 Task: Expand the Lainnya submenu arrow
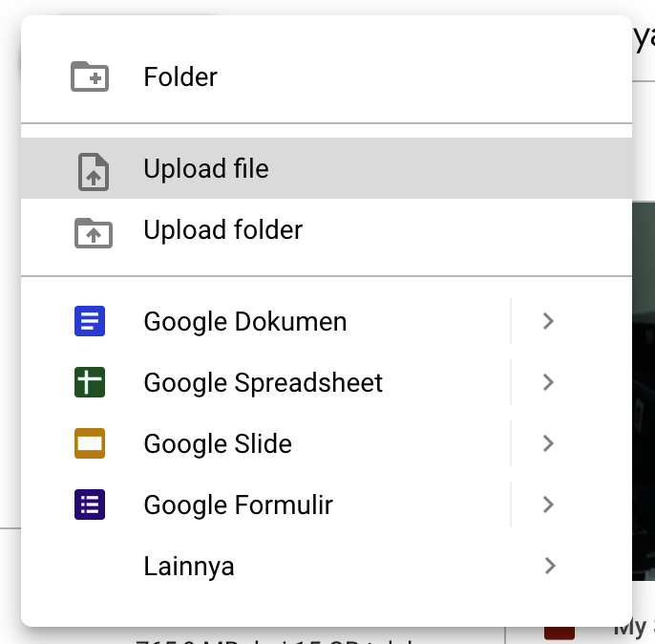click(548, 566)
